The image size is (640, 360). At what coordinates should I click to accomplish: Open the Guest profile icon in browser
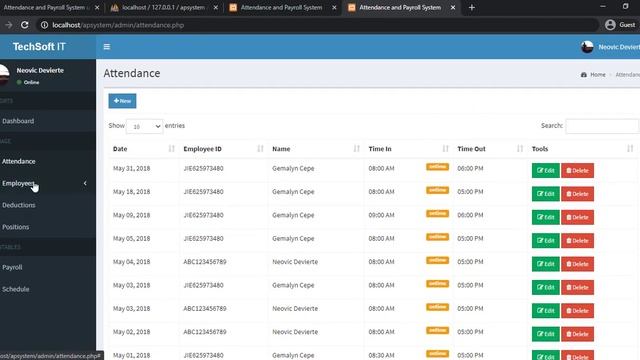pos(610,25)
